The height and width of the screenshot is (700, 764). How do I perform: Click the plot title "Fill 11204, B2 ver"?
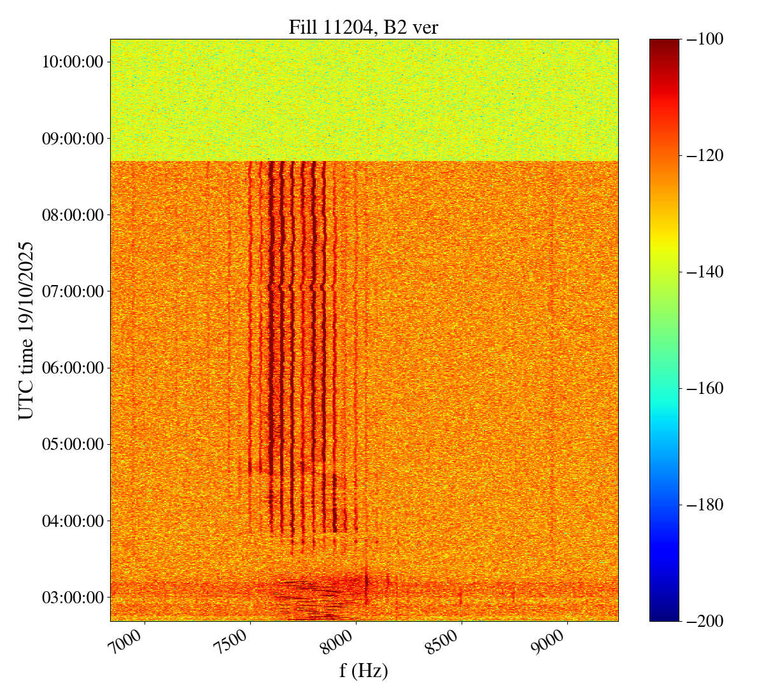pyautogui.click(x=364, y=27)
